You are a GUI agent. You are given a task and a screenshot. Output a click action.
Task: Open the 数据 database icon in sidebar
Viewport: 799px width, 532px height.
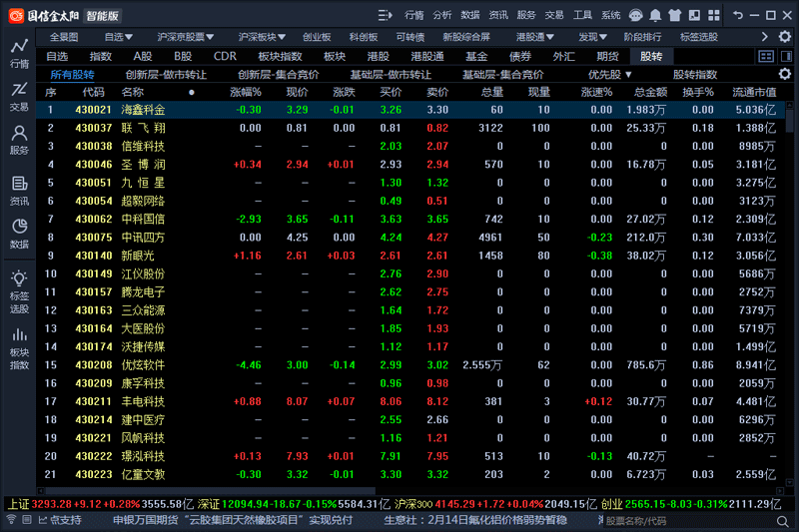point(19,234)
